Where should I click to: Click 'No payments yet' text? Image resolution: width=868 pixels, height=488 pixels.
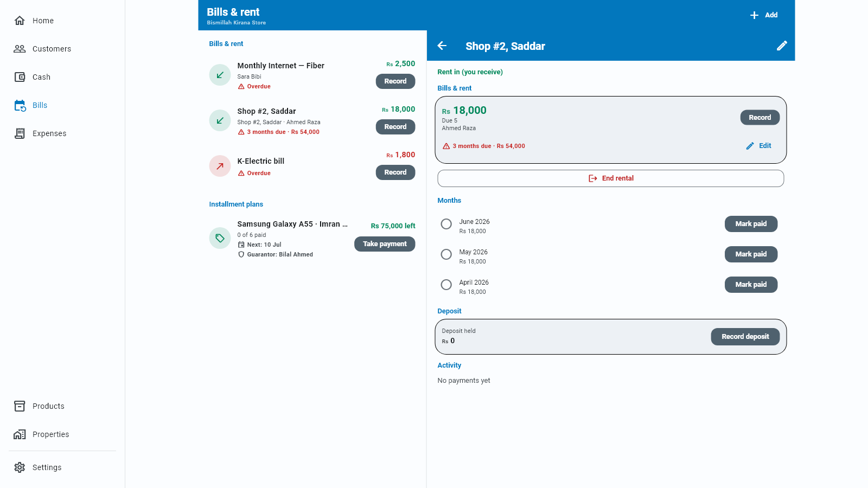pos(464,381)
